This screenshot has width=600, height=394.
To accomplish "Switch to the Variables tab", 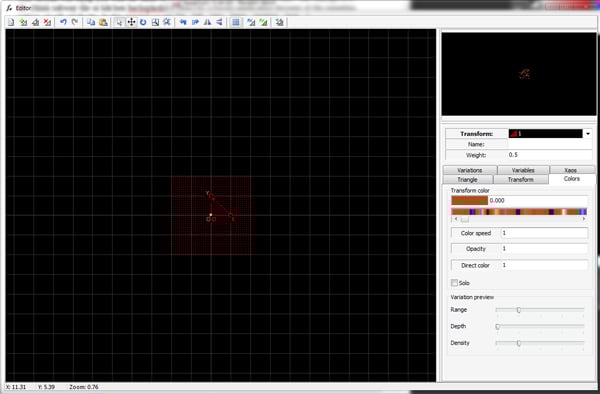I will click(x=523, y=170).
